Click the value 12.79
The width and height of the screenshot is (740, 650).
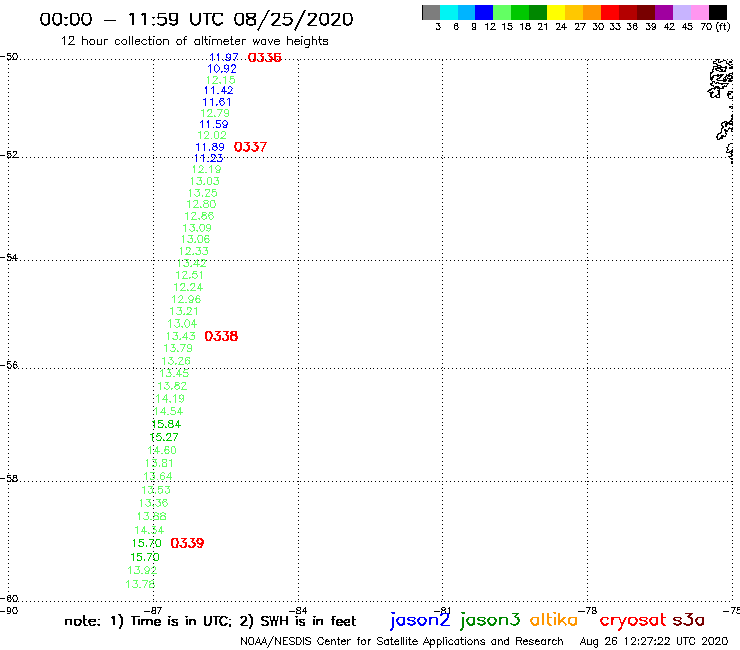tap(215, 113)
